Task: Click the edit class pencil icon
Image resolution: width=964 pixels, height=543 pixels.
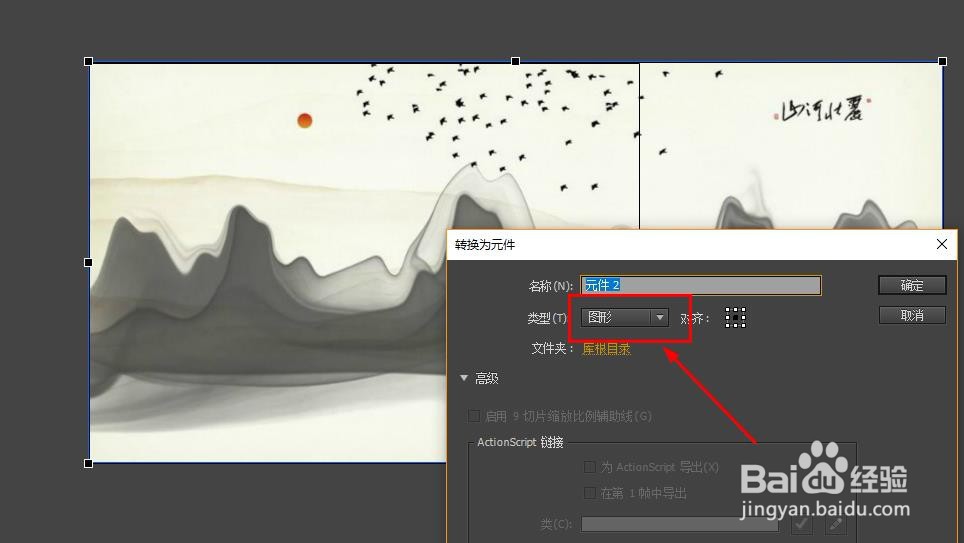Action: [835, 524]
